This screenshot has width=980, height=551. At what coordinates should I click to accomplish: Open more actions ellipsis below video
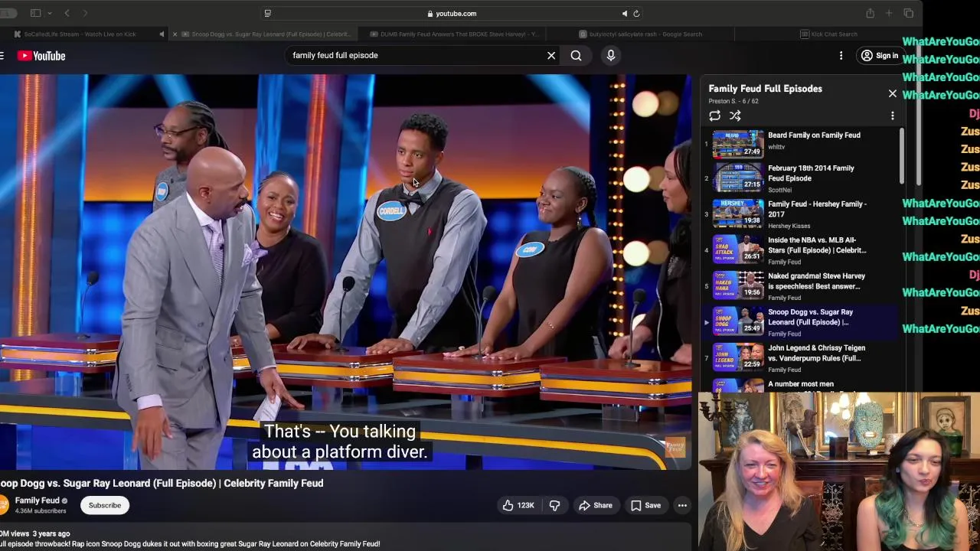[682, 505]
